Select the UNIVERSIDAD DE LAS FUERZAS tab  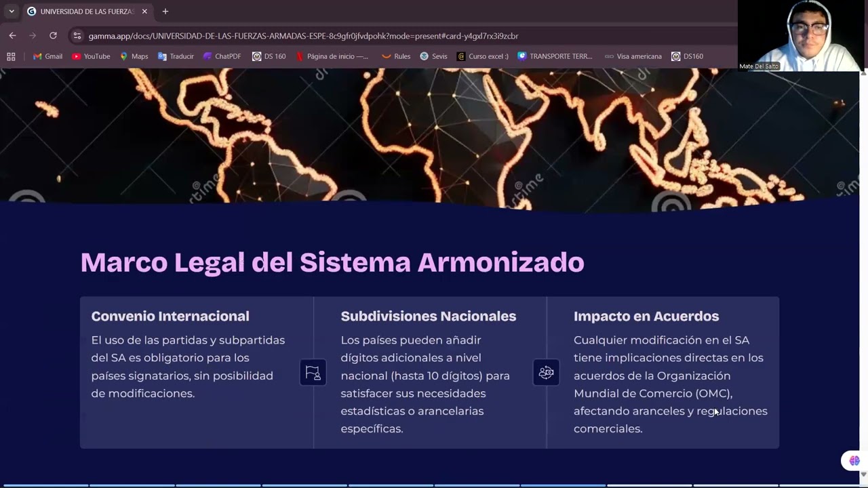[87, 12]
